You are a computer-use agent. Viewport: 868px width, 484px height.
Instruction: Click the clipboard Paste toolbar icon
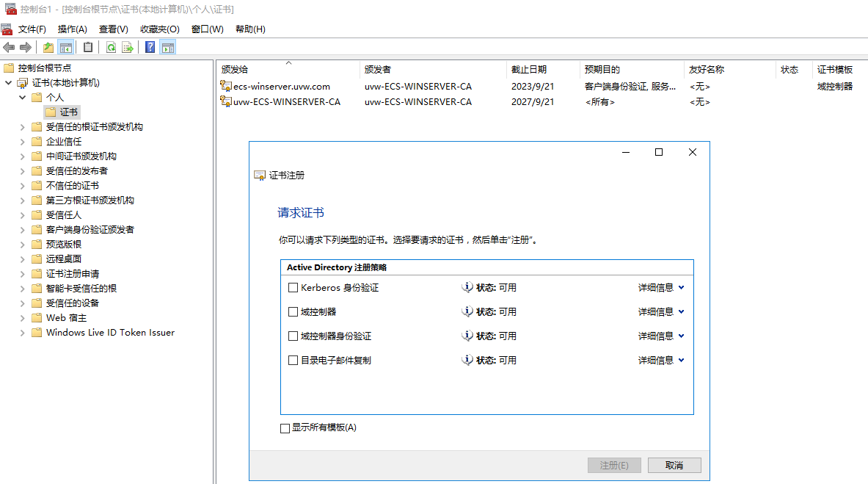pos(88,48)
